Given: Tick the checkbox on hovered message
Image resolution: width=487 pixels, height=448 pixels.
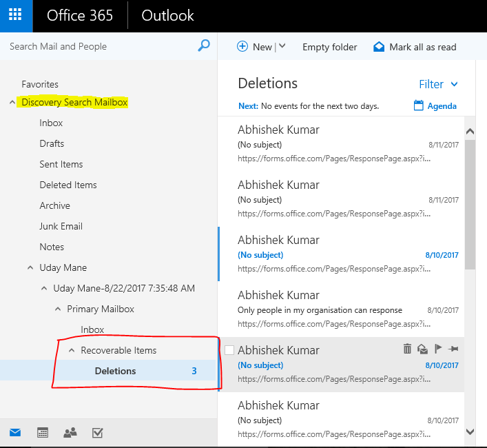Looking at the screenshot, I should tap(229, 350).
